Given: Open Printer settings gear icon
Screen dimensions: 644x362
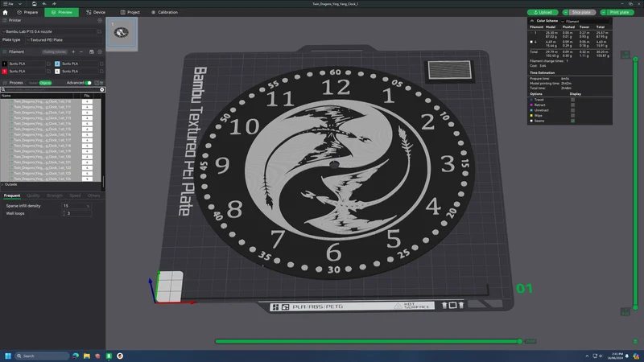Looking at the screenshot, I should pyautogui.click(x=99, y=20).
